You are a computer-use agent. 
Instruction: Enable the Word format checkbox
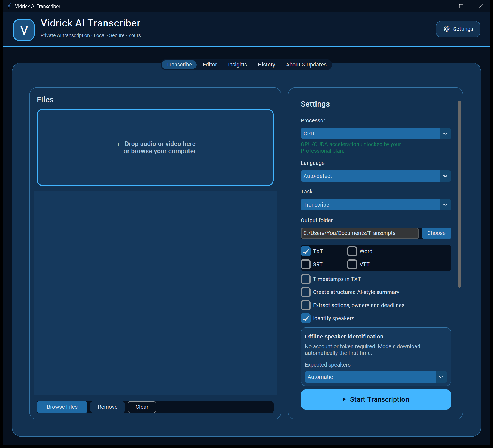(352, 251)
